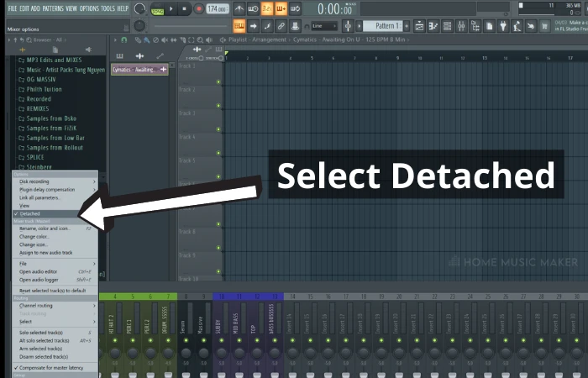Choose Open audio editor

click(55, 271)
